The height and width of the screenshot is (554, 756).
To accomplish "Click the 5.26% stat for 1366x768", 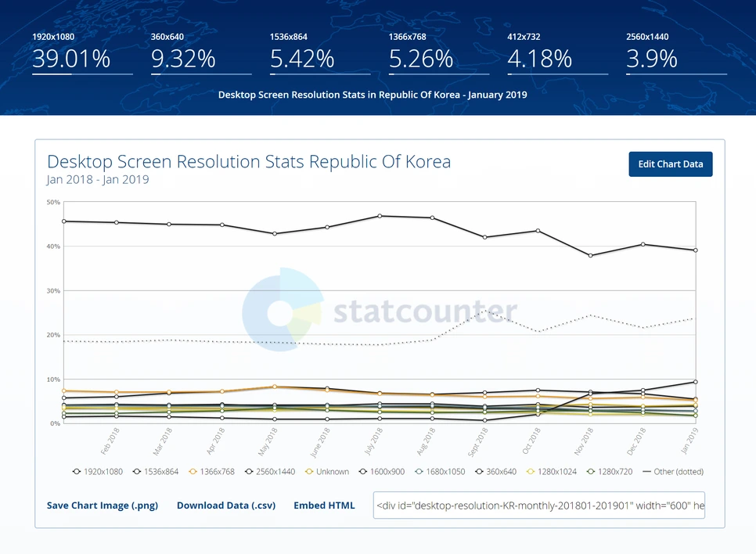I will [421, 59].
